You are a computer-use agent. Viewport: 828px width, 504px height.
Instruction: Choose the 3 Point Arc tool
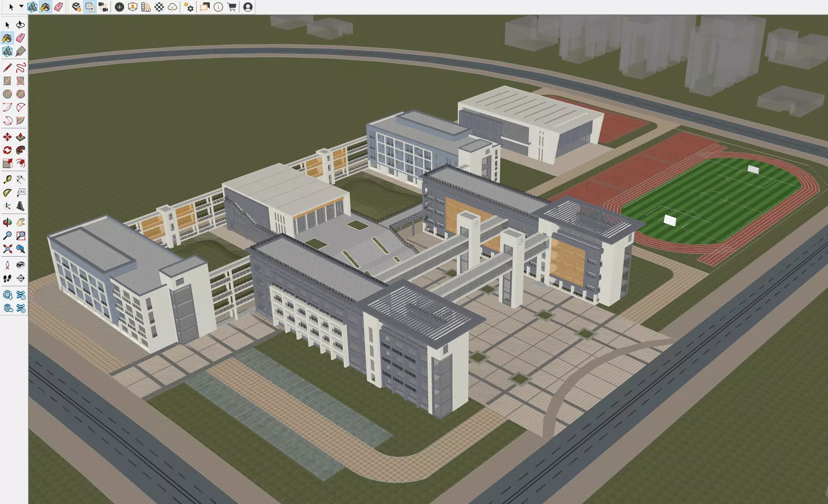pos(7,121)
